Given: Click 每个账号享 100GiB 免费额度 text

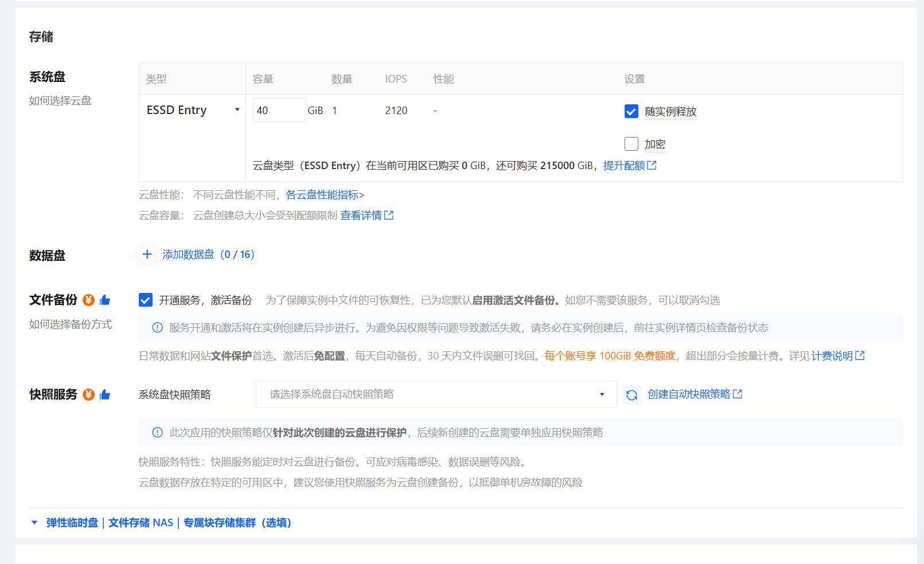Looking at the screenshot, I should 610,356.
